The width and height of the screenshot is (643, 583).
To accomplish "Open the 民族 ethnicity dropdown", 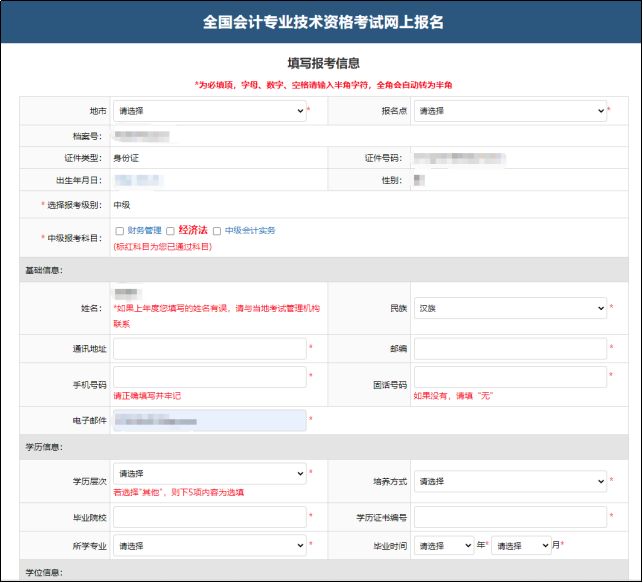I will [x=510, y=309].
